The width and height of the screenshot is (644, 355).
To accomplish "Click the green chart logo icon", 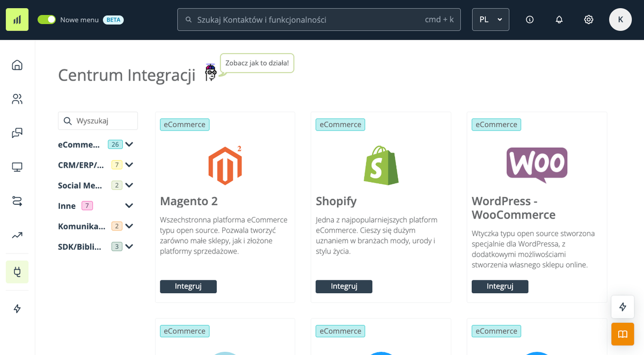I will (17, 19).
